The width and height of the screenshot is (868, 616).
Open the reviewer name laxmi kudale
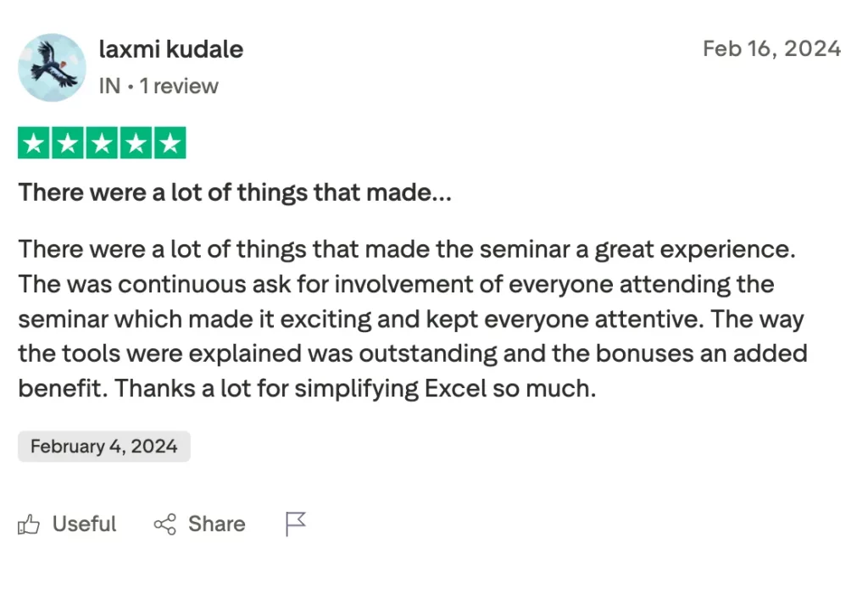pyautogui.click(x=171, y=49)
